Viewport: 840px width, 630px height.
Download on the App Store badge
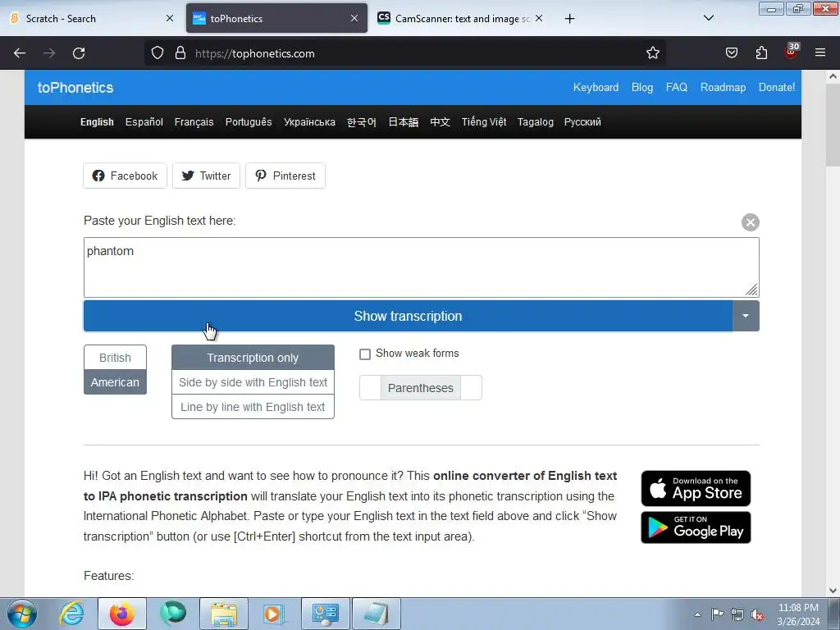point(696,488)
